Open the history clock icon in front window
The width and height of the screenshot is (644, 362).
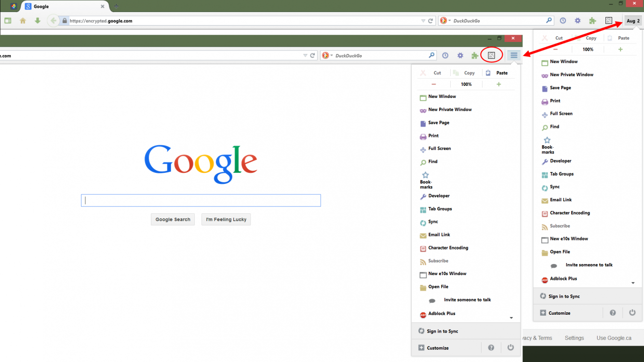(x=445, y=56)
